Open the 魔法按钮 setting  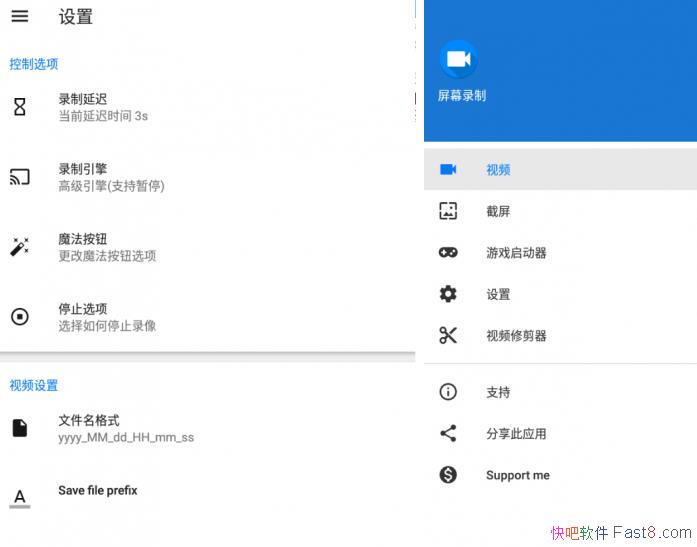[x=208, y=247]
